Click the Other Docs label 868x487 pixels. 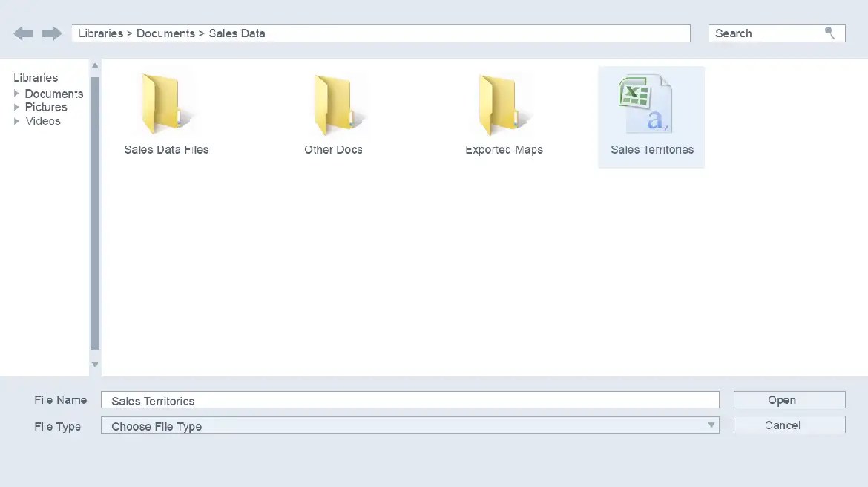click(333, 150)
